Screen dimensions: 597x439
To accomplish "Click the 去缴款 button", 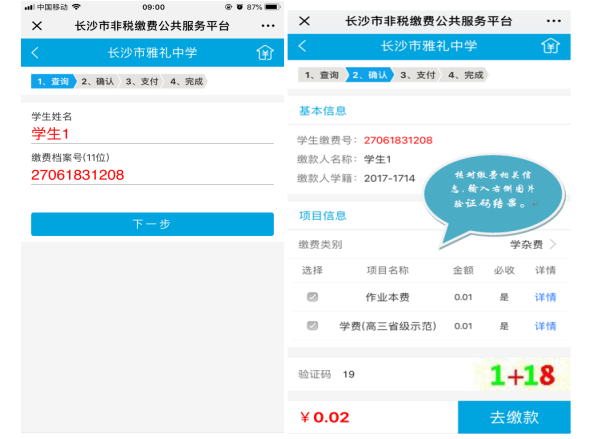I will point(514,417).
